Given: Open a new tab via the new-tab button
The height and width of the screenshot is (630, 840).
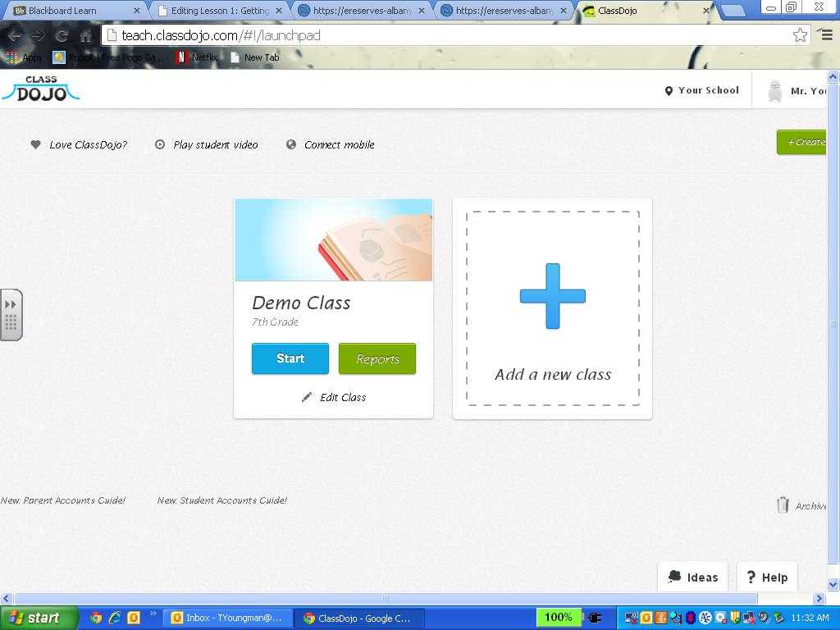Looking at the screenshot, I should tap(733, 10).
